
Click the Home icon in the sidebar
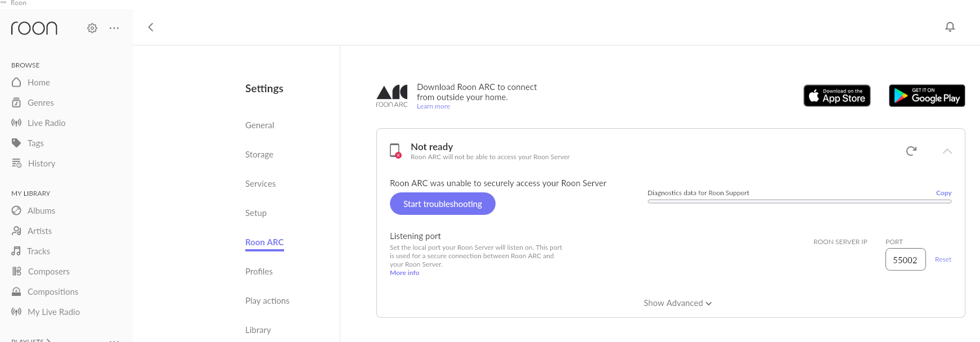[17, 82]
